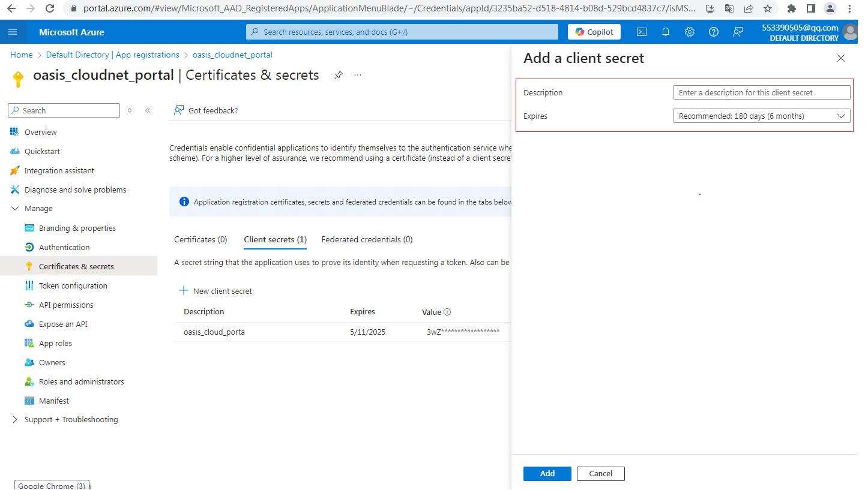868x490 pixels.
Task: Open Cloud Shell from the top bar
Action: click(642, 32)
